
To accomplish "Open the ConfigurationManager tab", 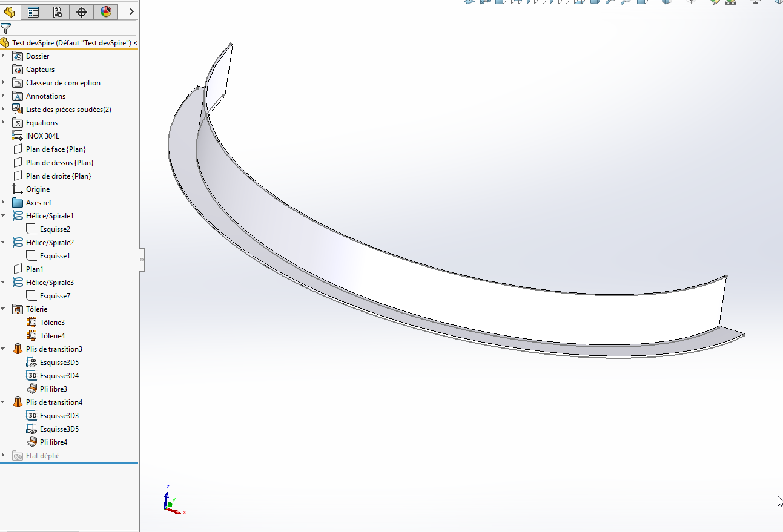I will click(58, 11).
